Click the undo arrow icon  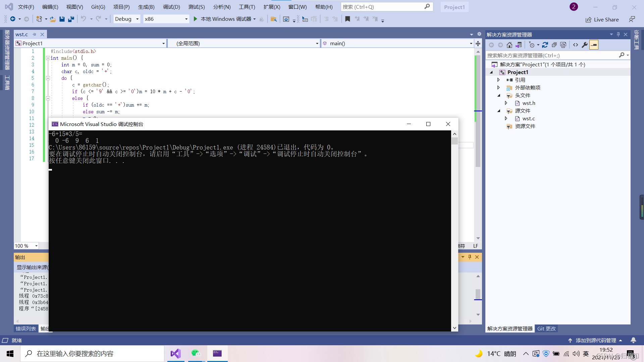(x=84, y=19)
